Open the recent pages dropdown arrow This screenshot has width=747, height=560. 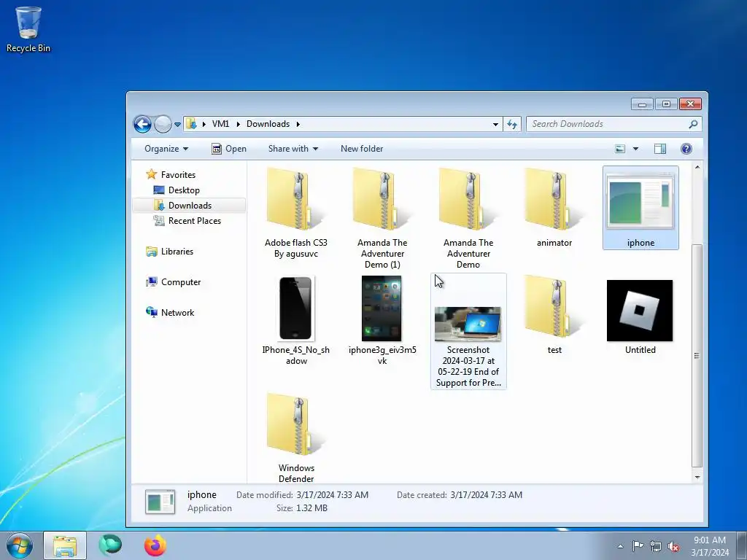[x=177, y=124]
